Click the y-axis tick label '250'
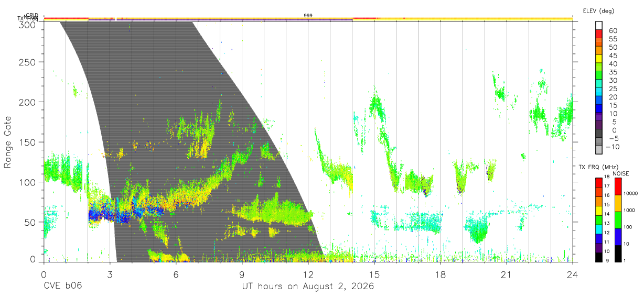644x297 pixels. point(28,62)
